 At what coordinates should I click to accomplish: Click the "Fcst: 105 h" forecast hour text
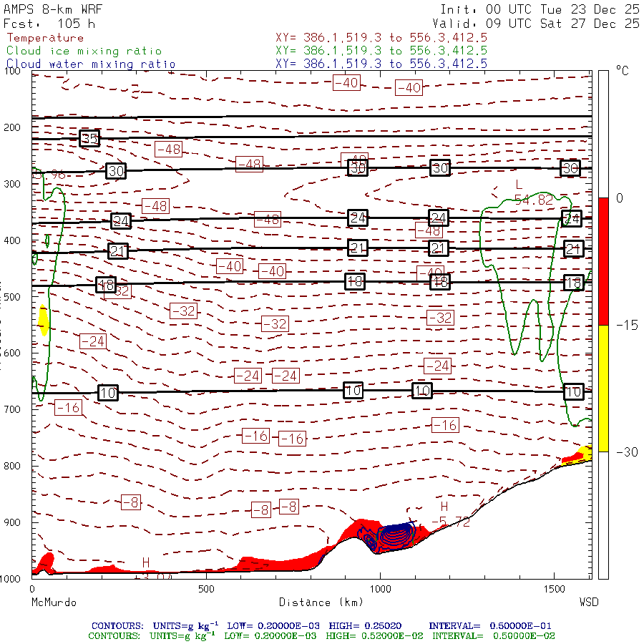49,24
